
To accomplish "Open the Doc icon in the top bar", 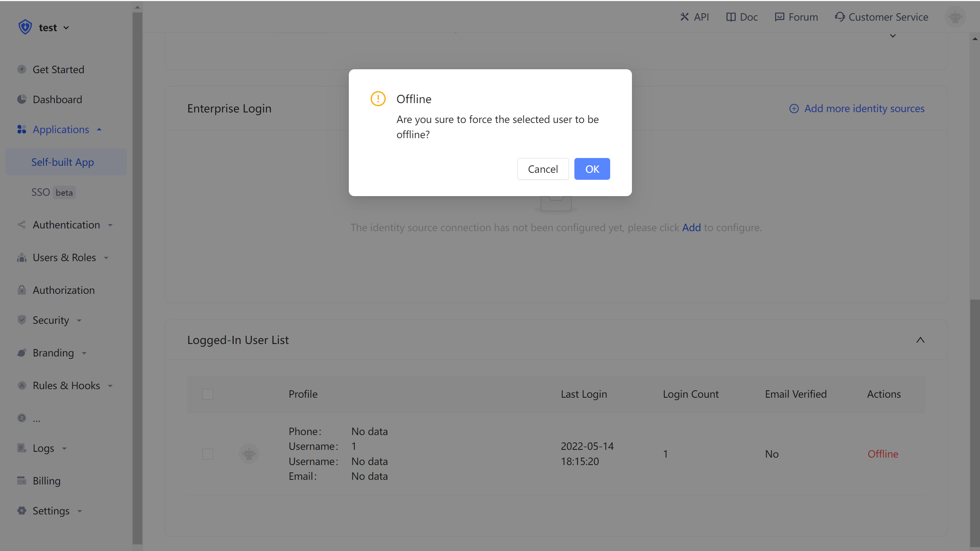I will click(731, 17).
